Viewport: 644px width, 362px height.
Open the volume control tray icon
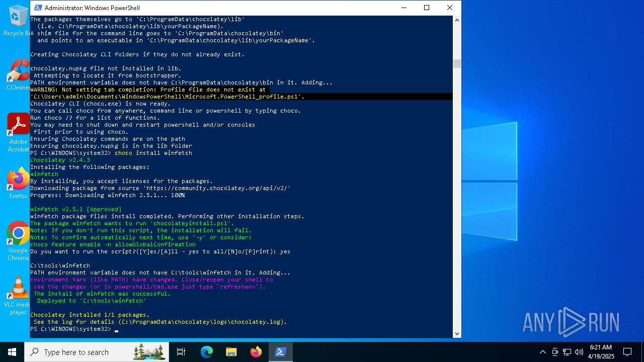(x=579, y=352)
